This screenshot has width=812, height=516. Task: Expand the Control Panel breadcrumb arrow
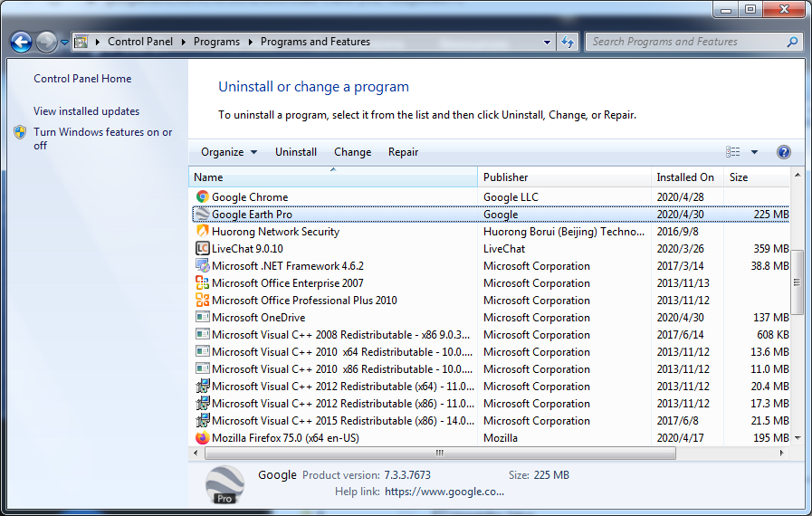184,42
